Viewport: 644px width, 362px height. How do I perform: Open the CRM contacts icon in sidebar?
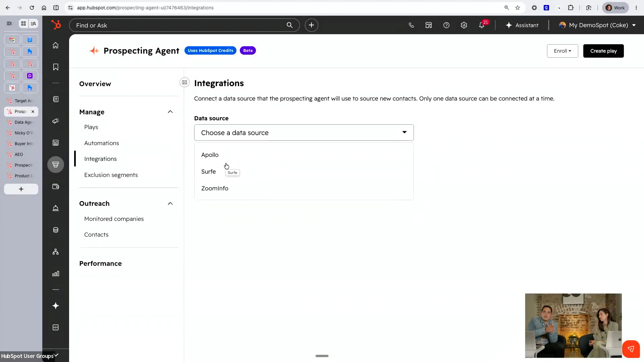(x=56, y=99)
